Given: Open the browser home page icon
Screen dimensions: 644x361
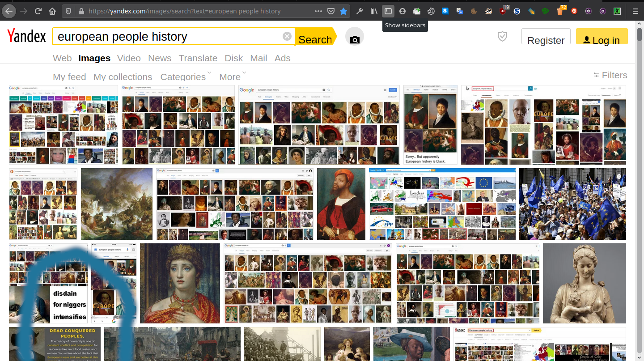Looking at the screenshot, I should click(52, 11).
